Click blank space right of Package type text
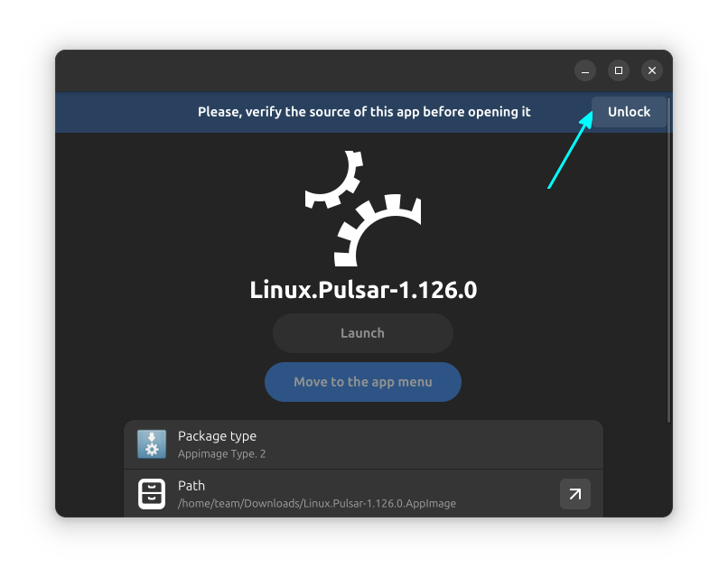The image size is (728, 578). pyautogui.click(x=434, y=444)
